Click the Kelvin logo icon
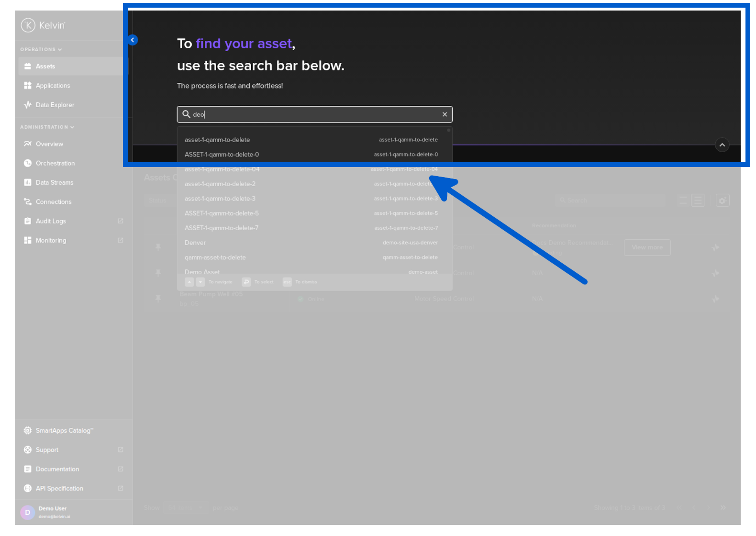 click(28, 25)
